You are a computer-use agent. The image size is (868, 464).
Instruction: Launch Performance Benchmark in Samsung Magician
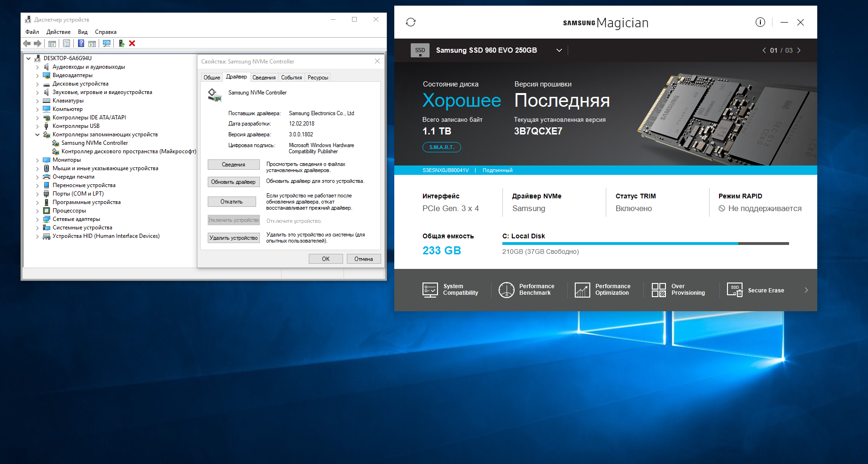(526, 290)
